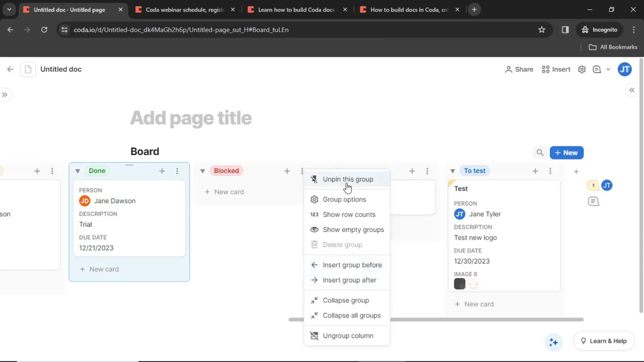644x362 pixels.
Task: Click 'Insert group before' in context menu
Action: click(353, 264)
